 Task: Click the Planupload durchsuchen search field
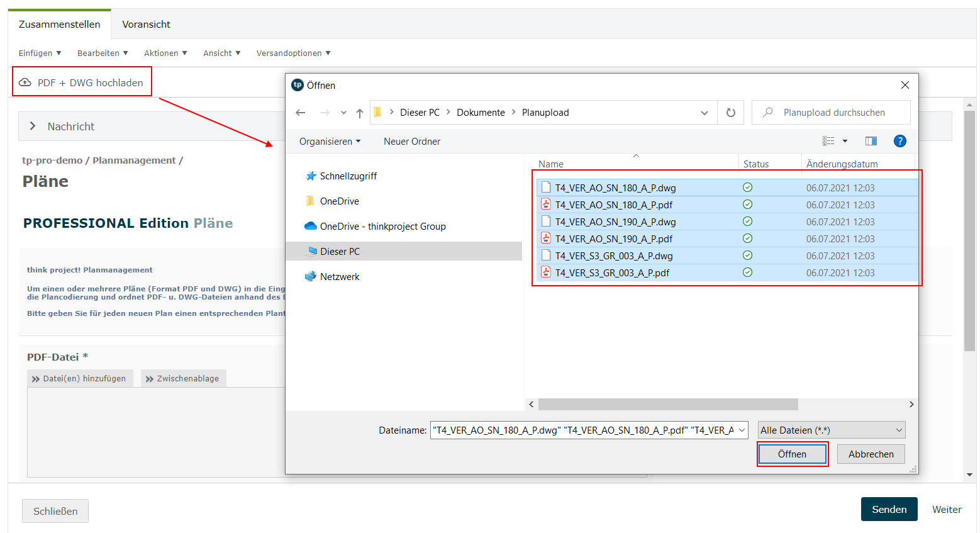[x=834, y=113]
